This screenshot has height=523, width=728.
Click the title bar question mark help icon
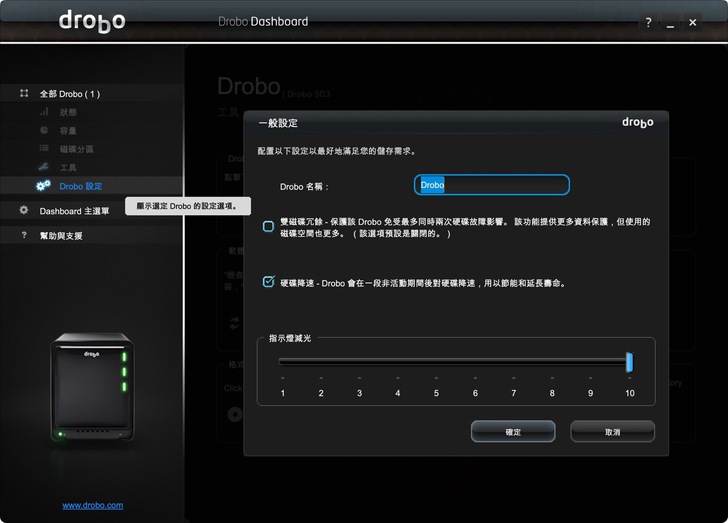coord(648,22)
